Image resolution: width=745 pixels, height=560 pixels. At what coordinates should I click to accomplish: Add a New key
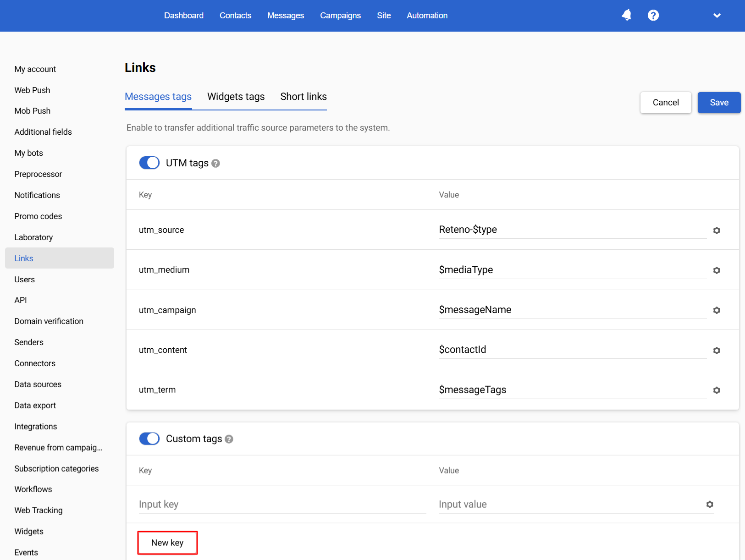(167, 543)
